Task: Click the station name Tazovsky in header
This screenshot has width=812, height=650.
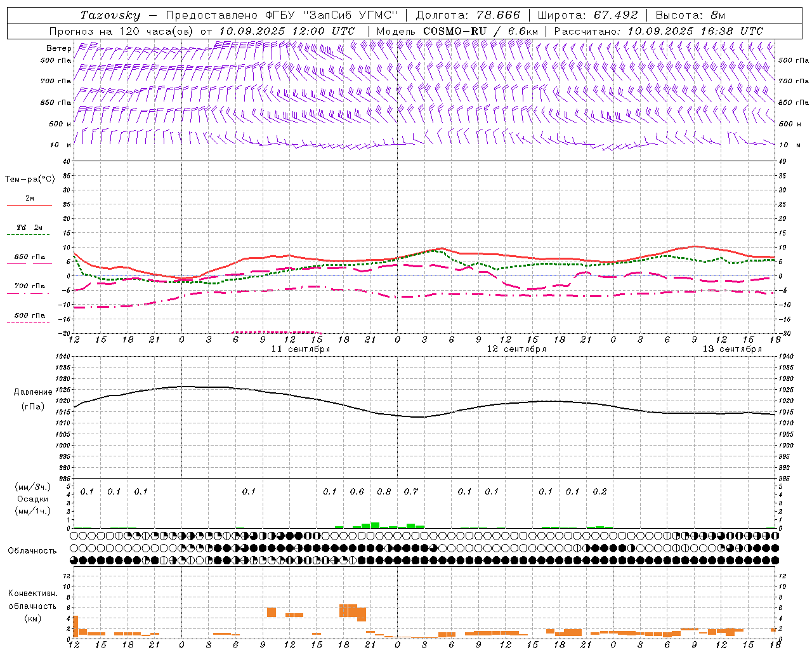Action: [110, 15]
